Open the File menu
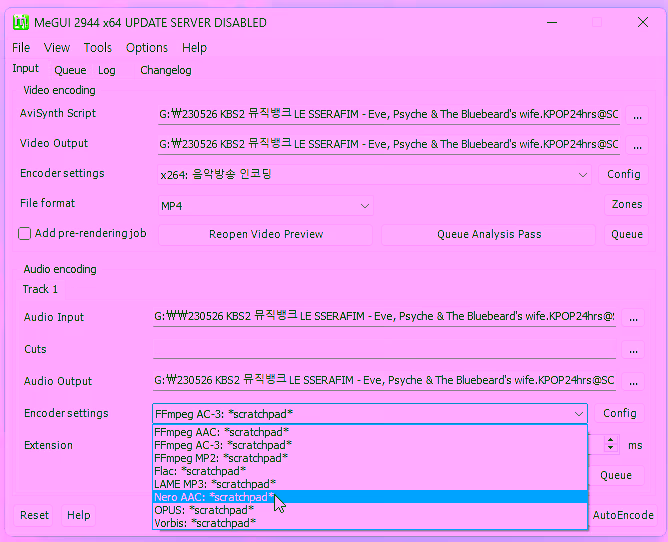This screenshot has height=542, width=668. (21, 48)
